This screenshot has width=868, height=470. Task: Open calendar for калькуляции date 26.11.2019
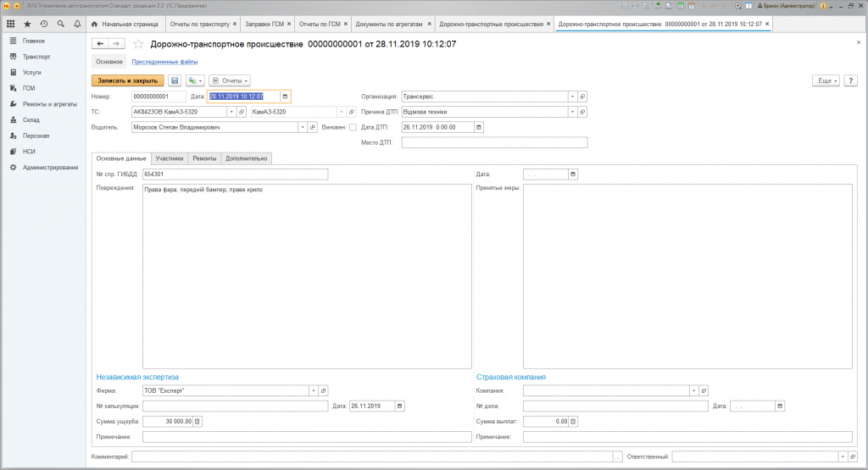pyautogui.click(x=400, y=406)
